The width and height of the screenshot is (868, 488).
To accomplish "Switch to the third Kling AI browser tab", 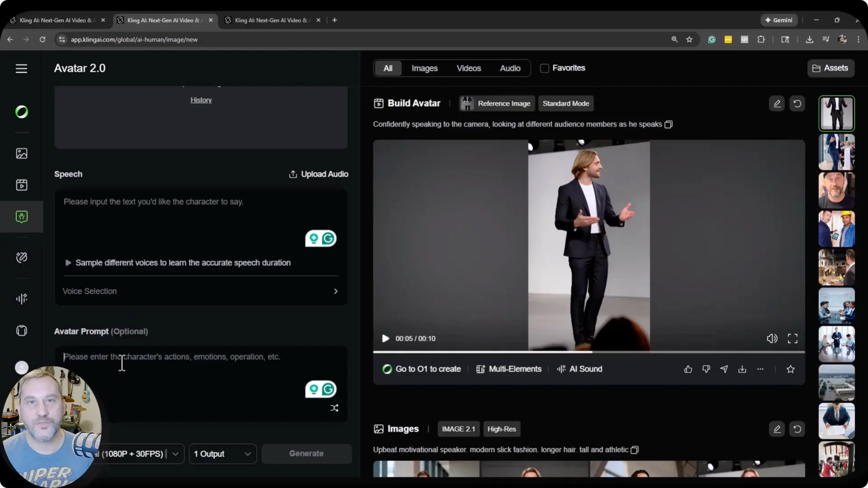I will (272, 20).
